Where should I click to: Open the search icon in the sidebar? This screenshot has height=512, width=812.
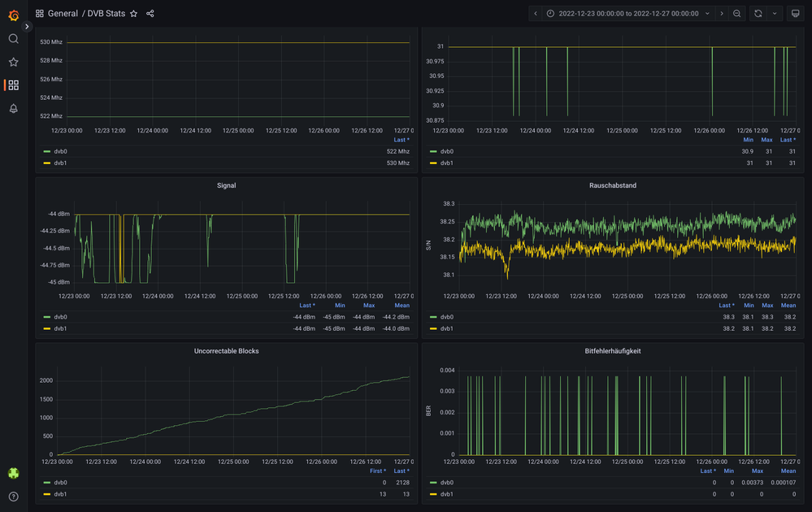click(x=13, y=39)
